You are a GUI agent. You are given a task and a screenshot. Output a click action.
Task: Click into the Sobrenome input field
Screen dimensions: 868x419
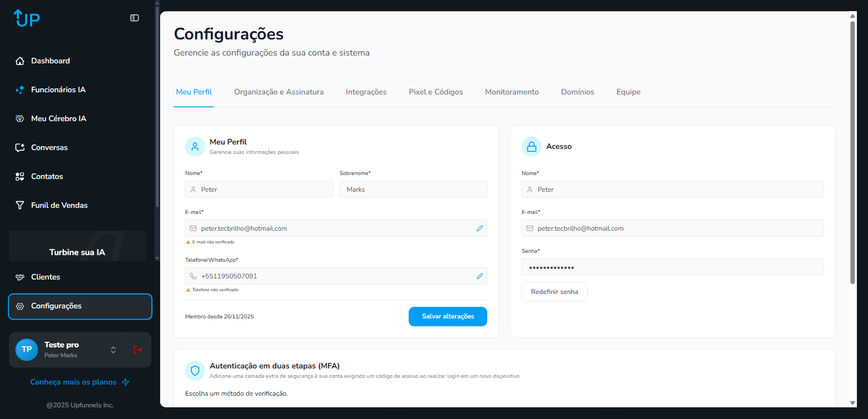[413, 189]
